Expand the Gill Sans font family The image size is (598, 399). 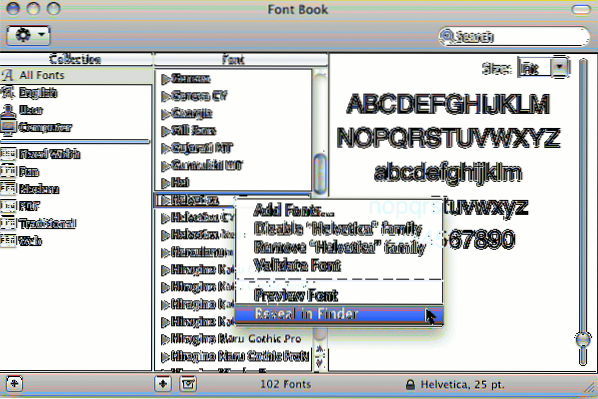(x=165, y=131)
